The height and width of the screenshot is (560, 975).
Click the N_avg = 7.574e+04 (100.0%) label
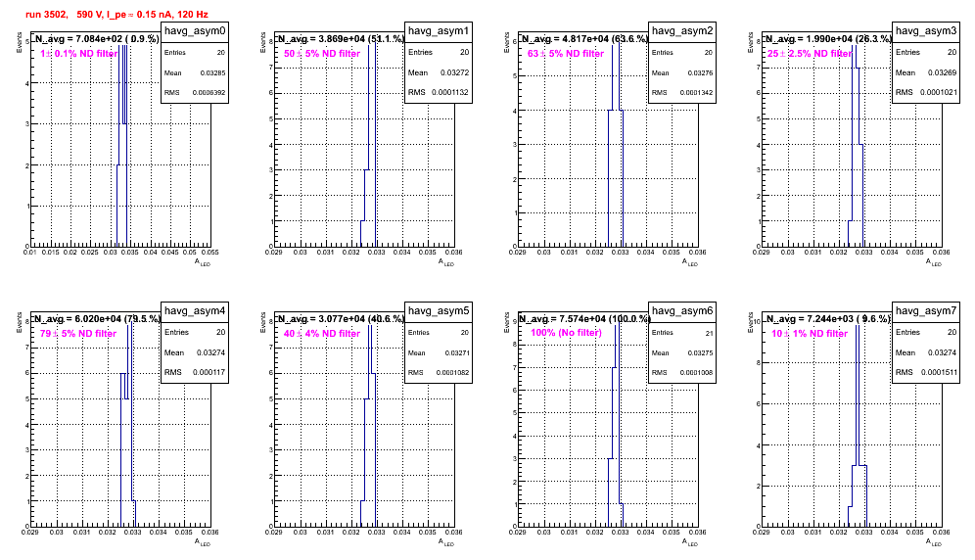click(584, 318)
